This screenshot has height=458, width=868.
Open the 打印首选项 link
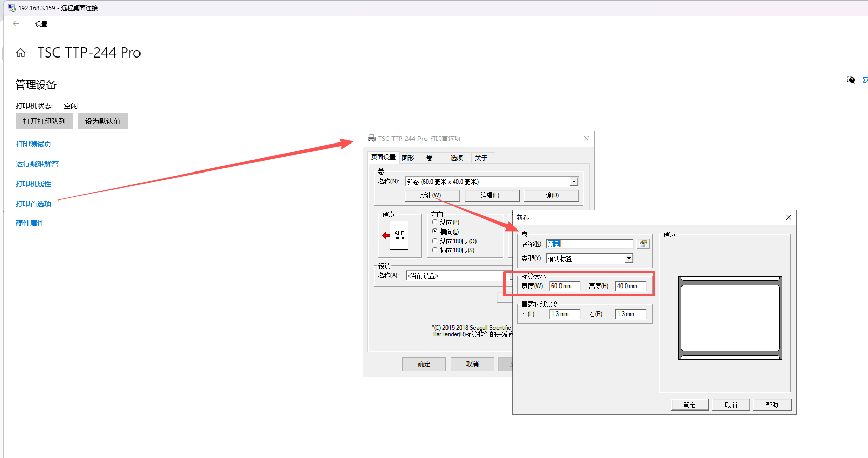pyautogui.click(x=34, y=204)
